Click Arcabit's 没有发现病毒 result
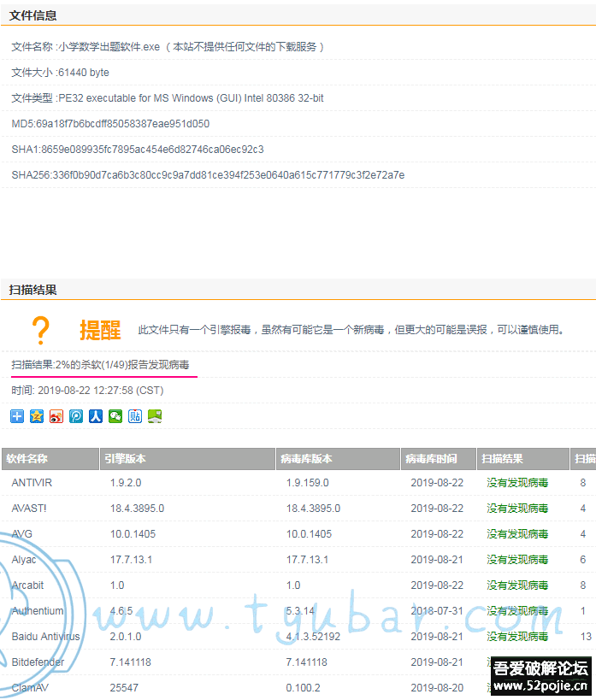The image size is (596, 700). point(517,585)
